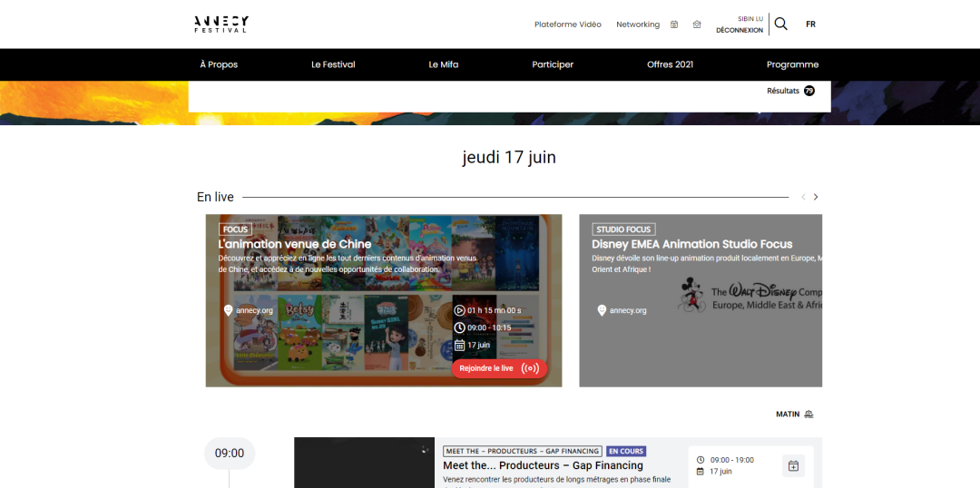Click the Déconnexion link
This screenshot has height=488, width=980.
[739, 30]
